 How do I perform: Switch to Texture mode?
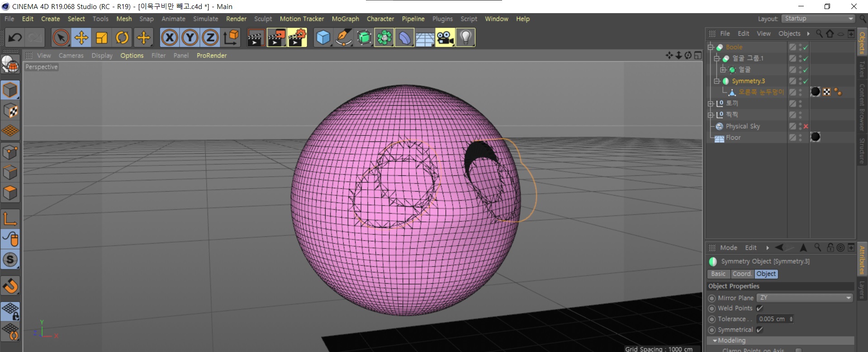pos(10,110)
